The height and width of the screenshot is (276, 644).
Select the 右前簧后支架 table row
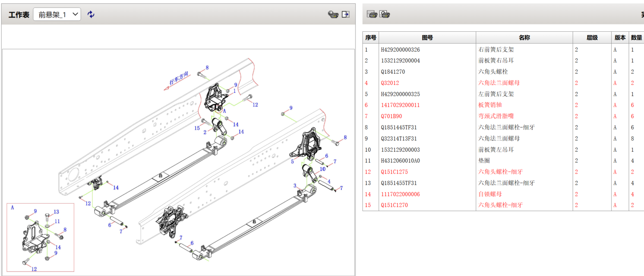[496, 50]
